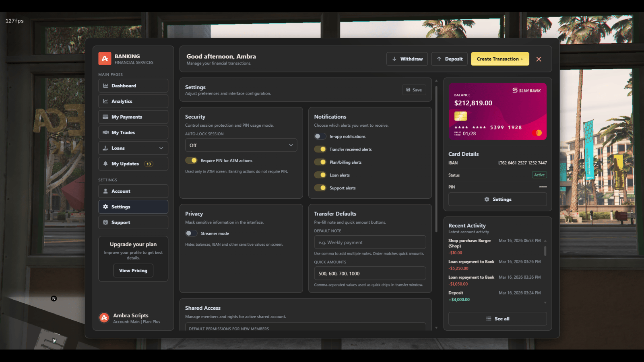Open the Analytics page
Image resolution: width=644 pixels, height=362 pixels.
click(133, 101)
